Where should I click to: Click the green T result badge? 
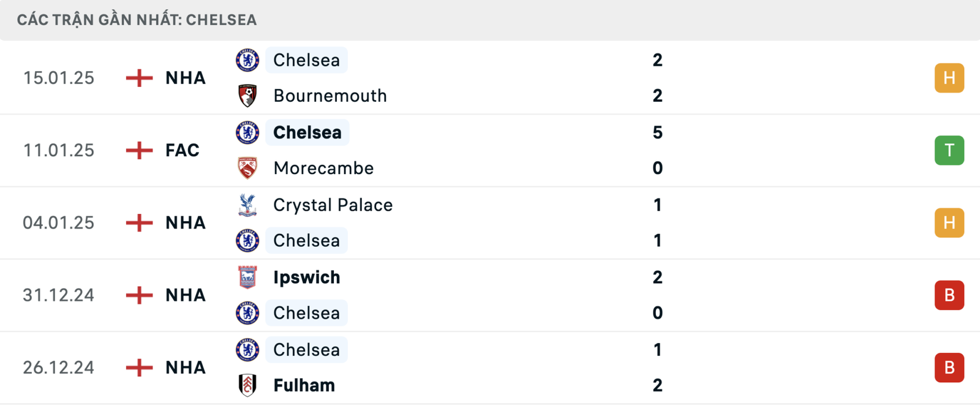(x=949, y=150)
